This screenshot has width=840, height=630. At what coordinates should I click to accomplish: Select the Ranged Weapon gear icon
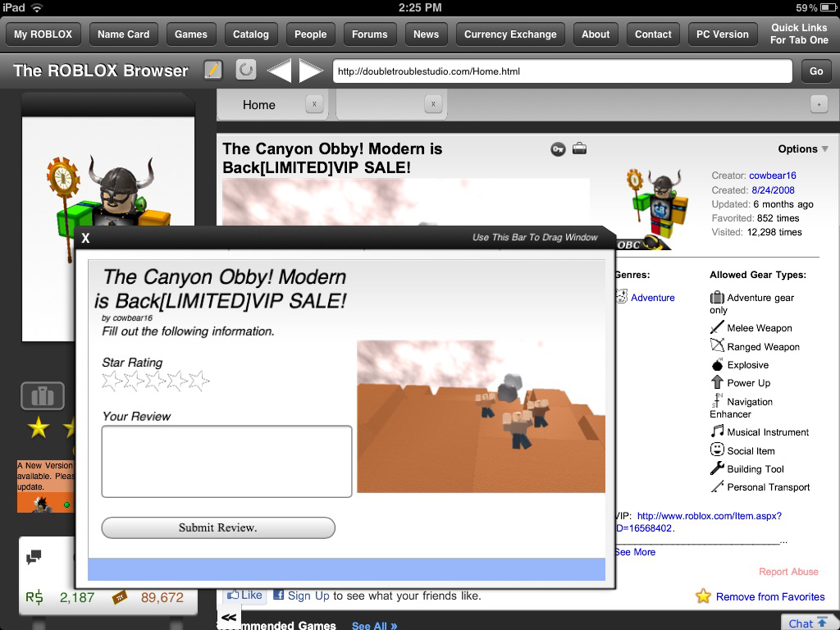[x=717, y=345]
